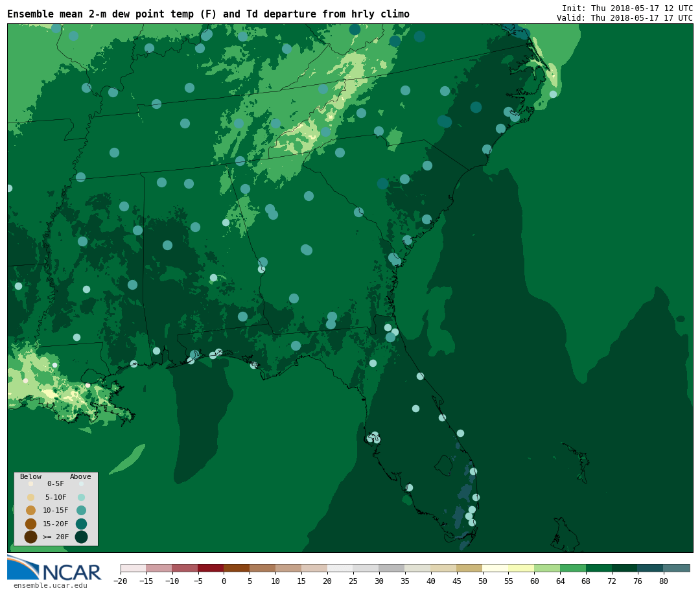
Task: Pick the 45 to 50 khaki colorbar swatch
Action: point(469,568)
